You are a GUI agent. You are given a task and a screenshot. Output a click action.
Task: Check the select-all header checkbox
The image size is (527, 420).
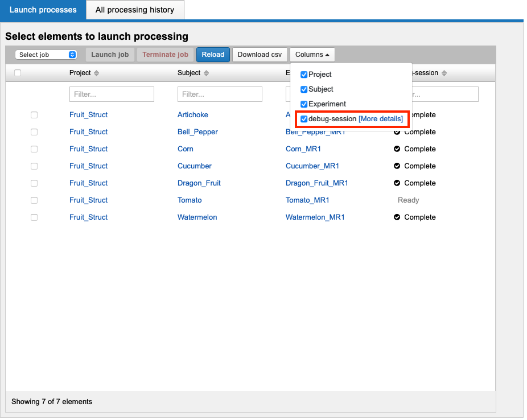tap(18, 73)
